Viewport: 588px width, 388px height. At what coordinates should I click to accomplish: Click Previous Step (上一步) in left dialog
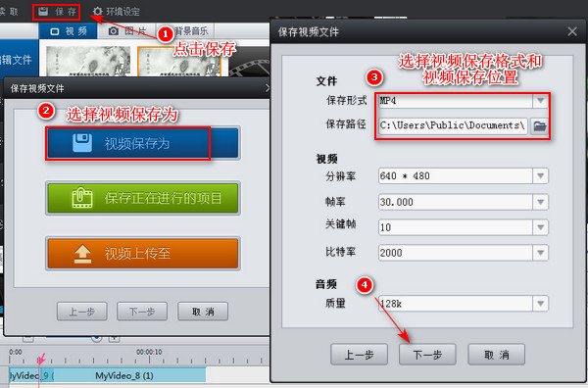coord(81,312)
